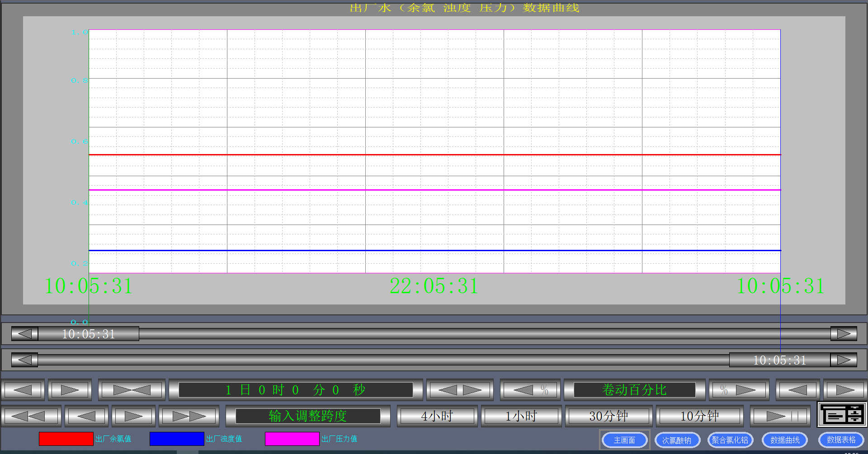Viewport: 868px width, 454px height.
Task: Click the bow-tie shaped converging arrows button
Action: [x=132, y=390]
